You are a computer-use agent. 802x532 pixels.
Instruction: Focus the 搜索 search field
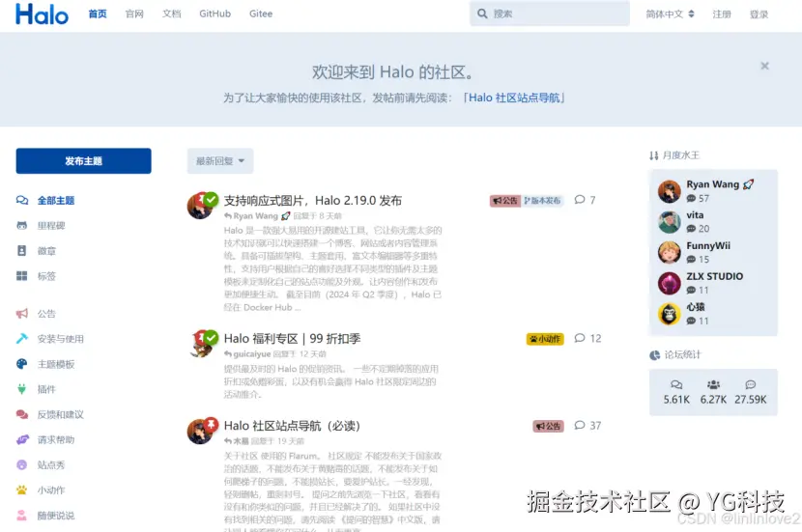(550, 14)
